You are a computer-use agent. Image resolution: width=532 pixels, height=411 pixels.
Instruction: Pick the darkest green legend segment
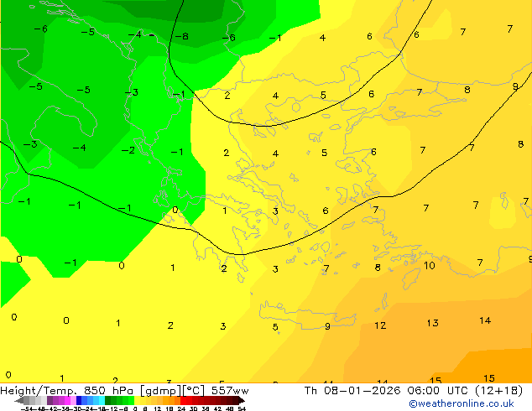tap(107, 401)
